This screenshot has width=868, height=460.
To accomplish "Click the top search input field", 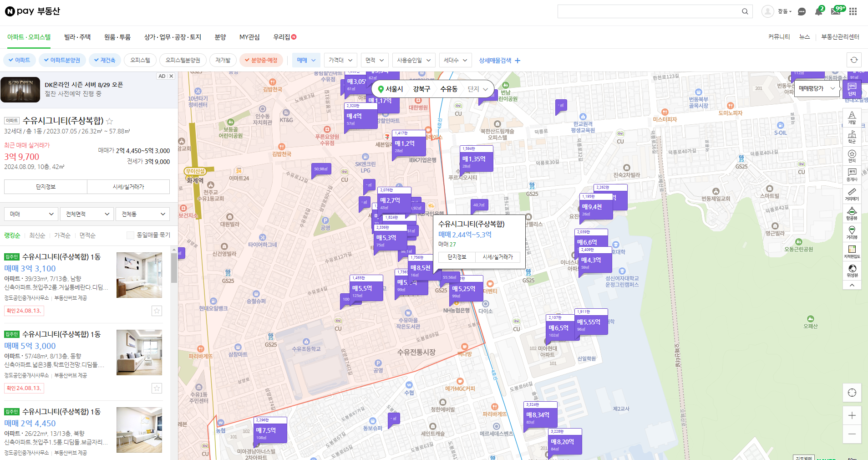I will [649, 11].
